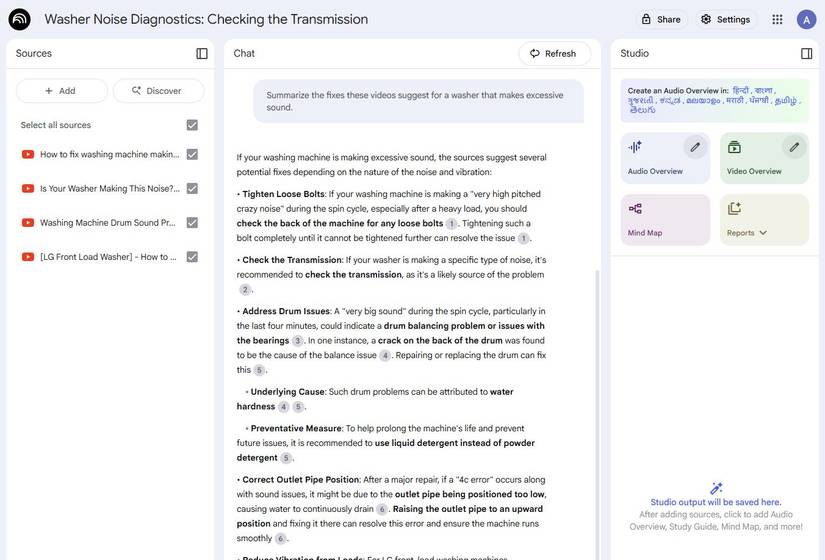Screen dimensions: 825x560
Task: Click the Video Overview icon
Action: (x=735, y=147)
